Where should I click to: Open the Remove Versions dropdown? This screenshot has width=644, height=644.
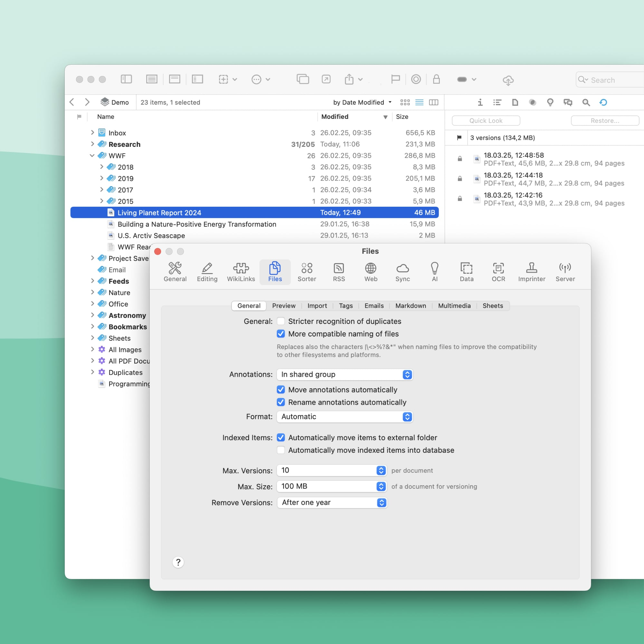(332, 502)
